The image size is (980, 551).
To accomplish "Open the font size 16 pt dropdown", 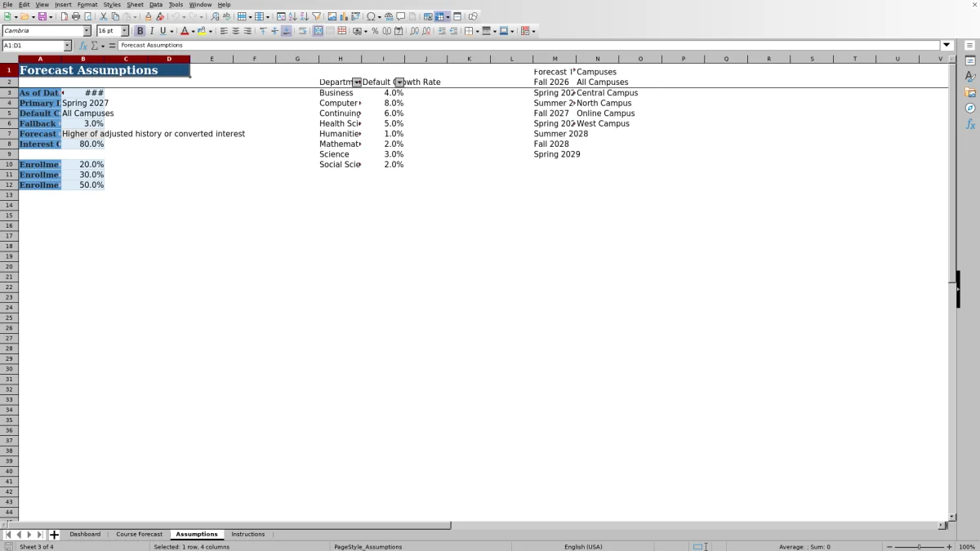I will click(x=125, y=31).
